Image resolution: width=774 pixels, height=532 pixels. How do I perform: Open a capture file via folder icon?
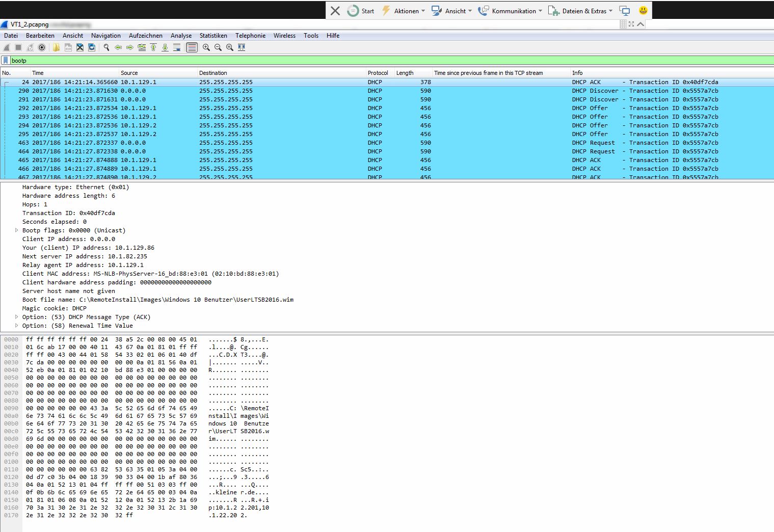tap(56, 47)
